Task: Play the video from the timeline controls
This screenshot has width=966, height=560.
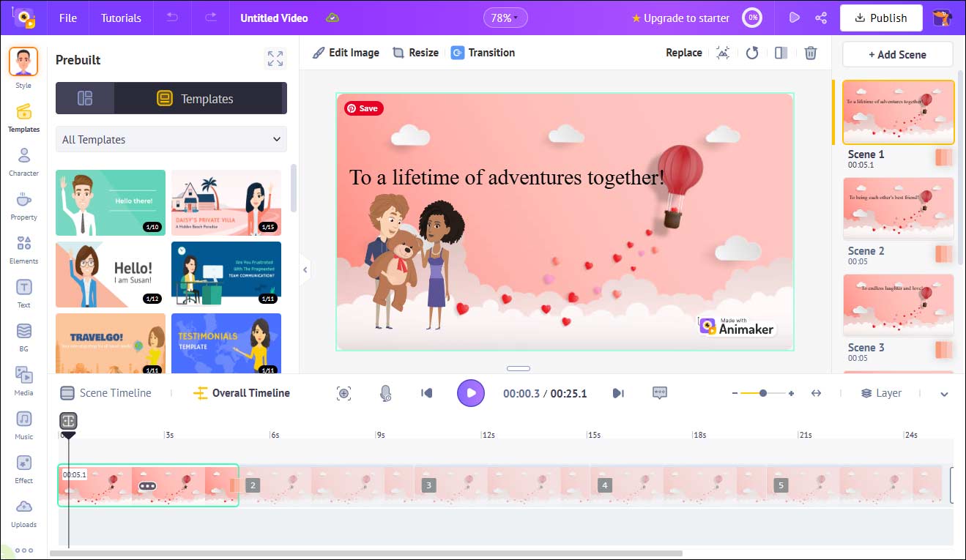Action: [471, 393]
